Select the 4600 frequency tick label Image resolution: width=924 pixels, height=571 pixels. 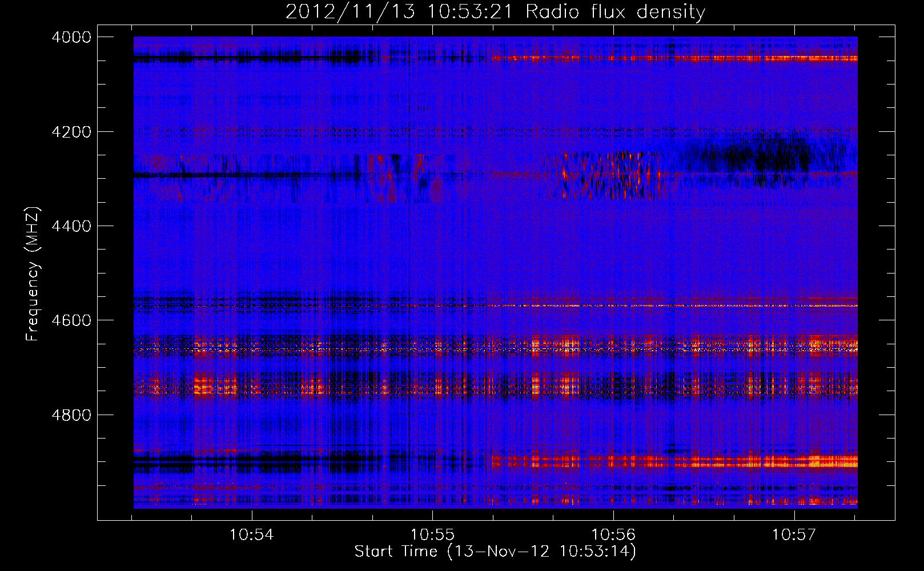(71, 320)
